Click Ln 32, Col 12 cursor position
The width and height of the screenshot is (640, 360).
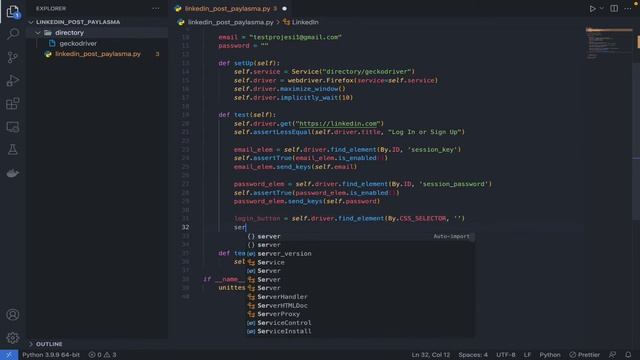[x=431, y=355]
